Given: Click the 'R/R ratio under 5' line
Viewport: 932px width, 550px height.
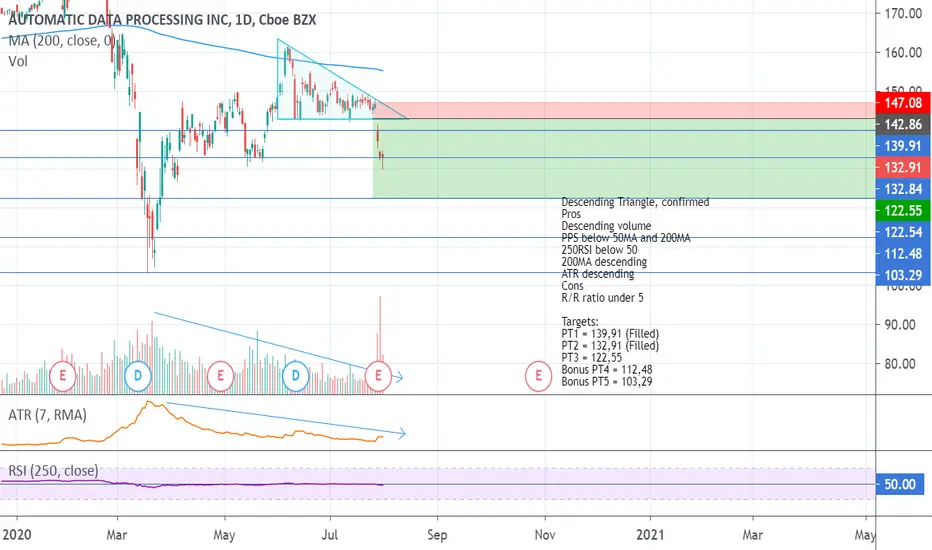Looking at the screenshot, I should (x=603, y=298).
